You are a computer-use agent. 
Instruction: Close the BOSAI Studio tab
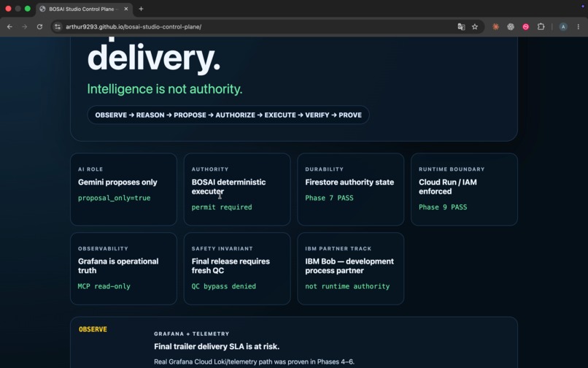click(126, 9)
